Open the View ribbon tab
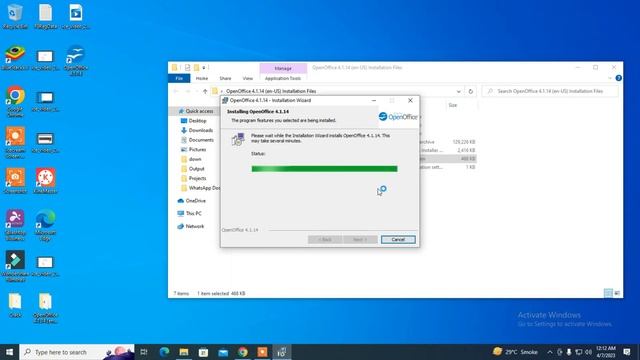 point(247,78)
